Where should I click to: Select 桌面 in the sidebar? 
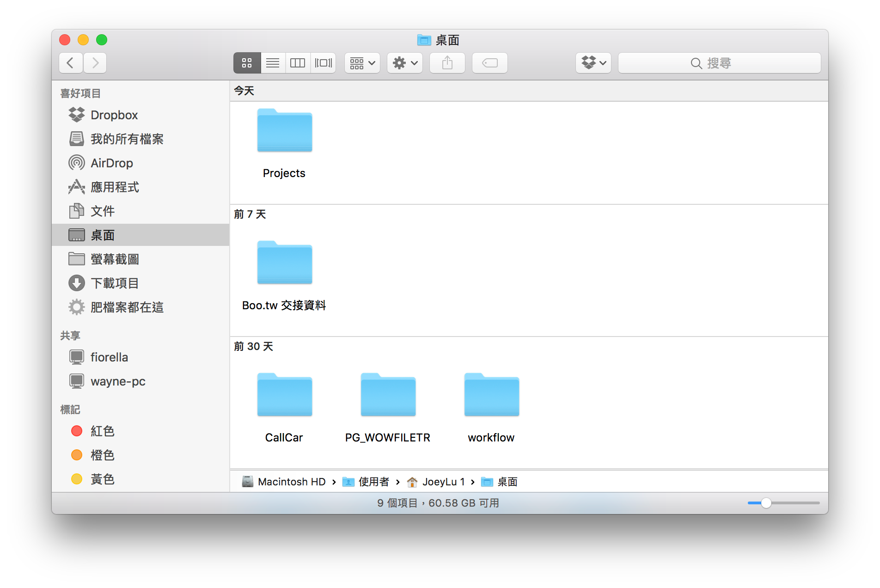141,235
